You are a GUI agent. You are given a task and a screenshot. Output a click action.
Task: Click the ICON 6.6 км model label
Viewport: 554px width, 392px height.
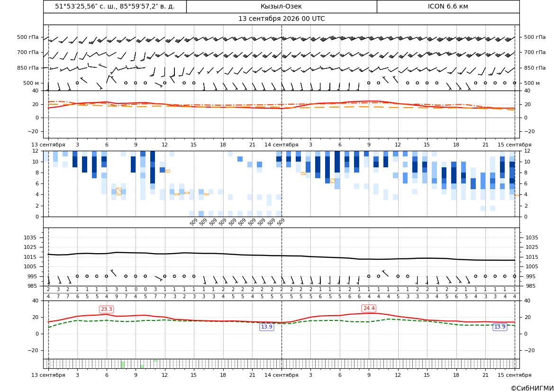tap(448, 6)
